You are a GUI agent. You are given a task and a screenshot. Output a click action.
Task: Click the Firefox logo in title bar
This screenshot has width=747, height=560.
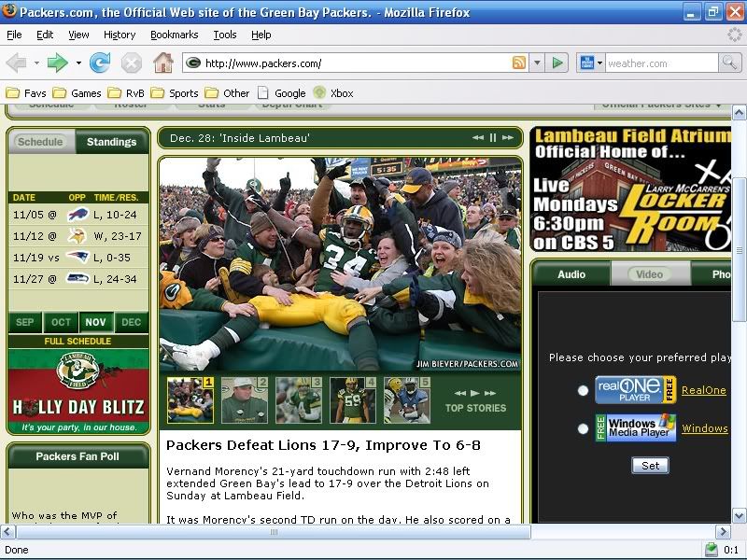[8, 11]
